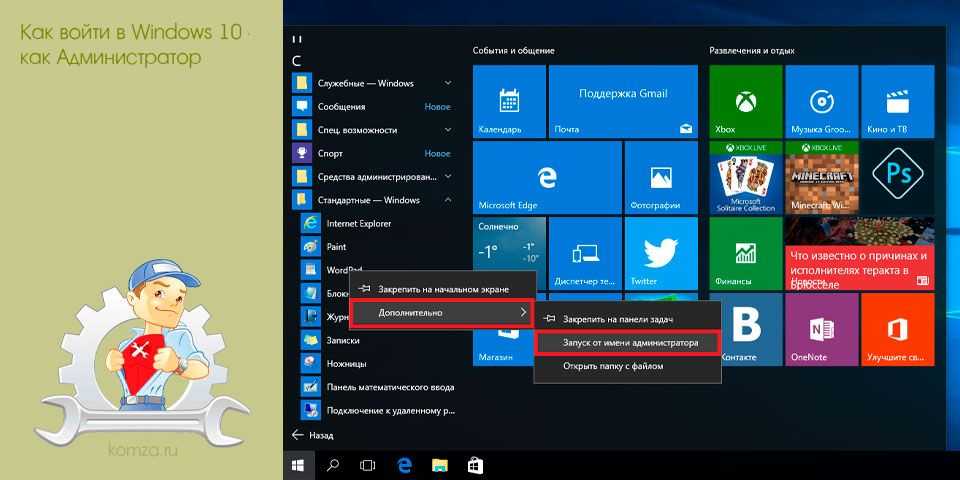Open the Get Office tile (Улучшите св...)

tap(898, 329)
